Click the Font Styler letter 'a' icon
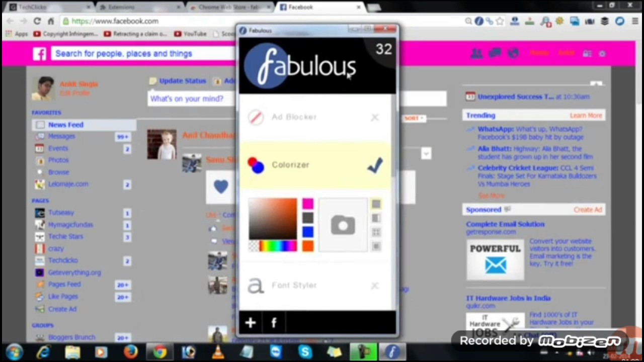644x362 pixels. click(x=256, y=286)
